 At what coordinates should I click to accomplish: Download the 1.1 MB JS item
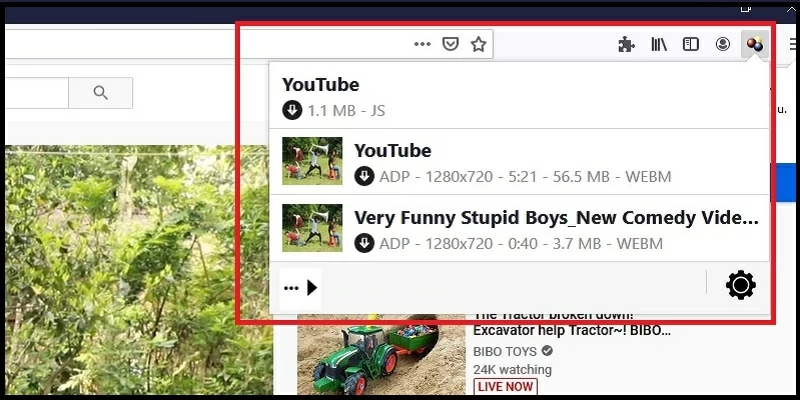click(x=292, y=110)
